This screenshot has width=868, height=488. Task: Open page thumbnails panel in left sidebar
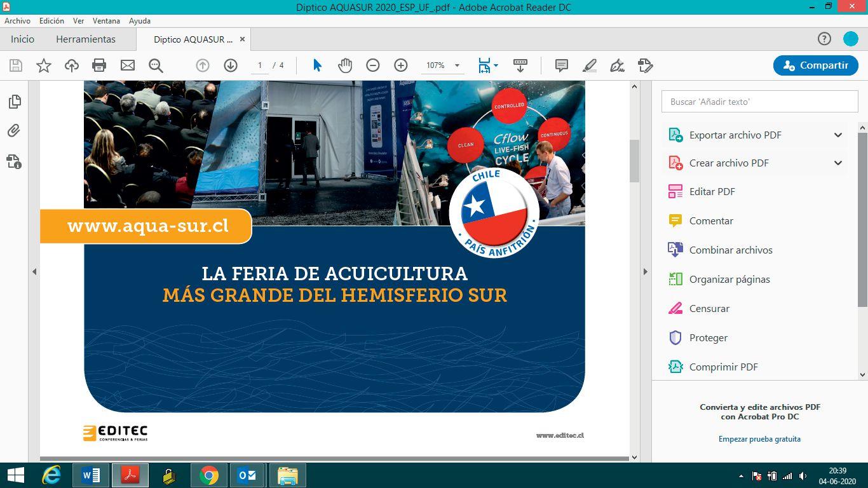coord(14,102)
